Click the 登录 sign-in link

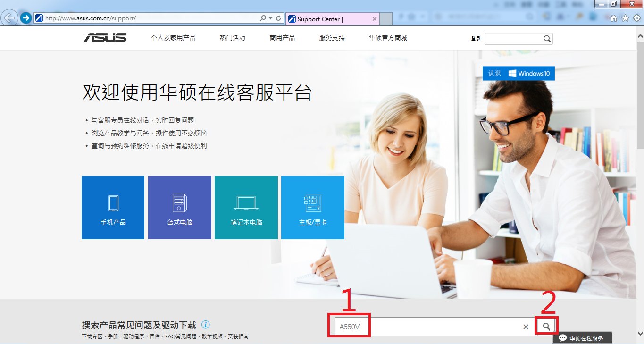click(x=475, y=38)
